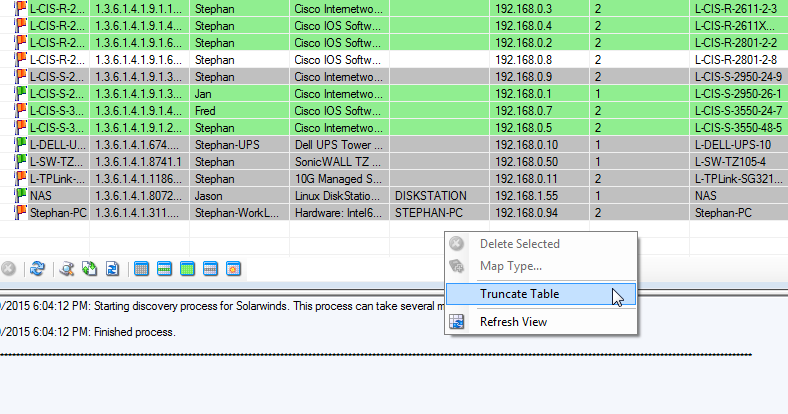Click the fully green table toolbar icon
Viewport: 788px width, 414px height.
[x=187, y=268]
